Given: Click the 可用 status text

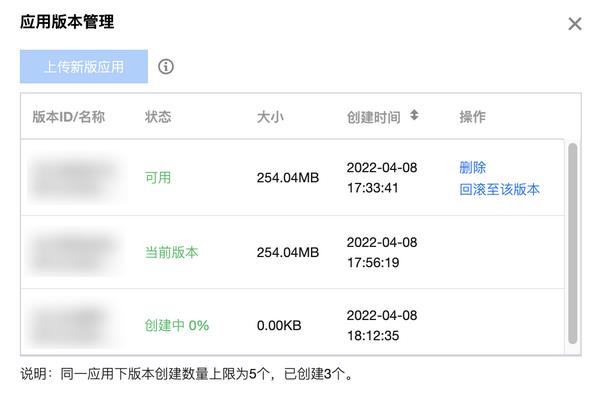Looking at the screenshot, I should pos(158,178).
